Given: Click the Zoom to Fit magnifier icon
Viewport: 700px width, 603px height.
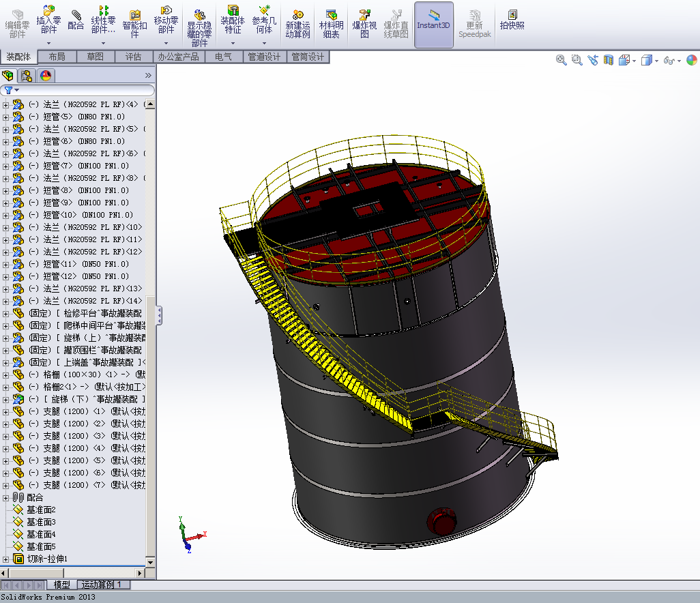Looking at the screenshot, I should click(561, 60).
